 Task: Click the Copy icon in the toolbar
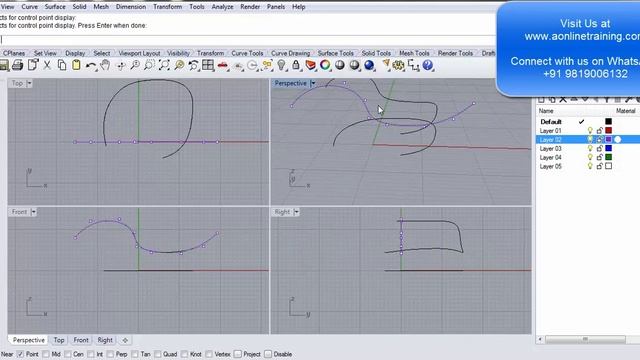[x=62, y=65]
